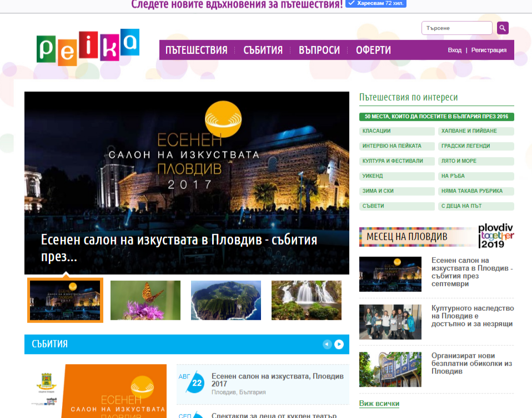Click the purple search magnifier icon
The width and height of the screenshot is (532, 418).
point(503,28)
